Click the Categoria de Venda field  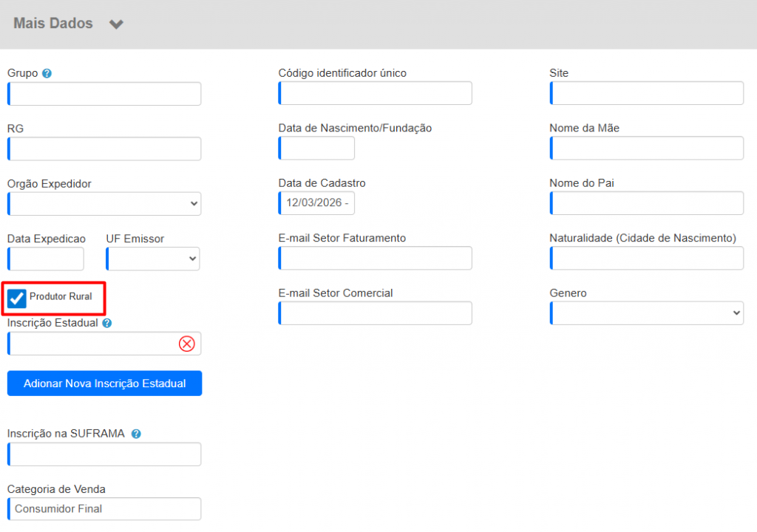[x=104, y=508]
